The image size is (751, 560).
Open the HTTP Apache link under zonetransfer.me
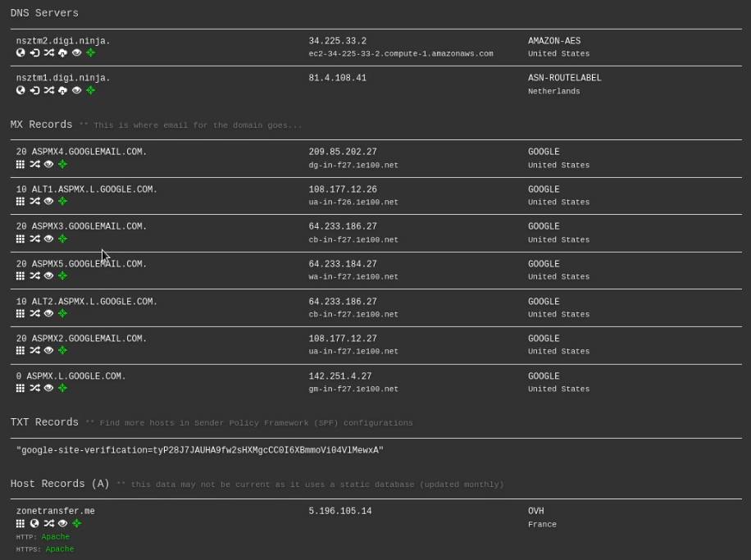[55, 536]
